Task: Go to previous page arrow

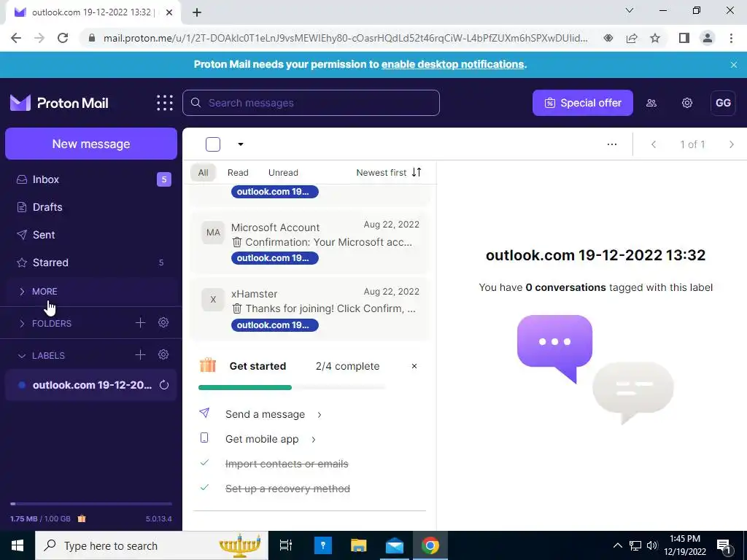Action: point(654,144)
